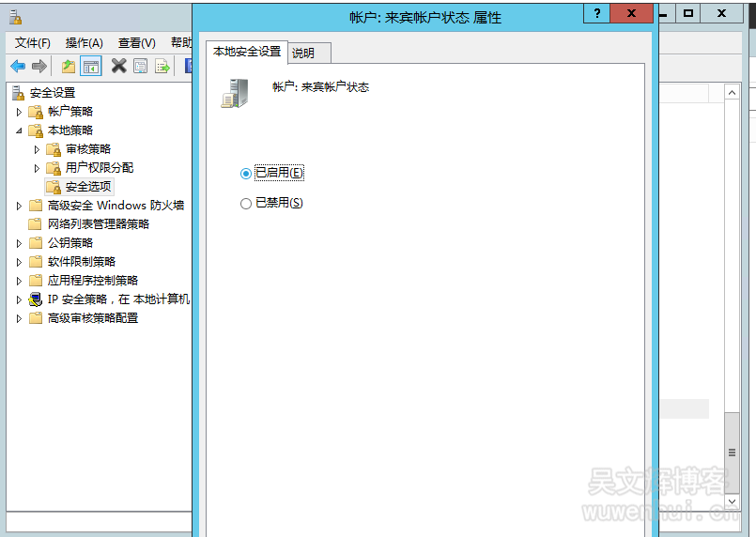Select 网络列表管理器策略 in the tree
Viewport: 756px width, 537px height.
(98, 224)
